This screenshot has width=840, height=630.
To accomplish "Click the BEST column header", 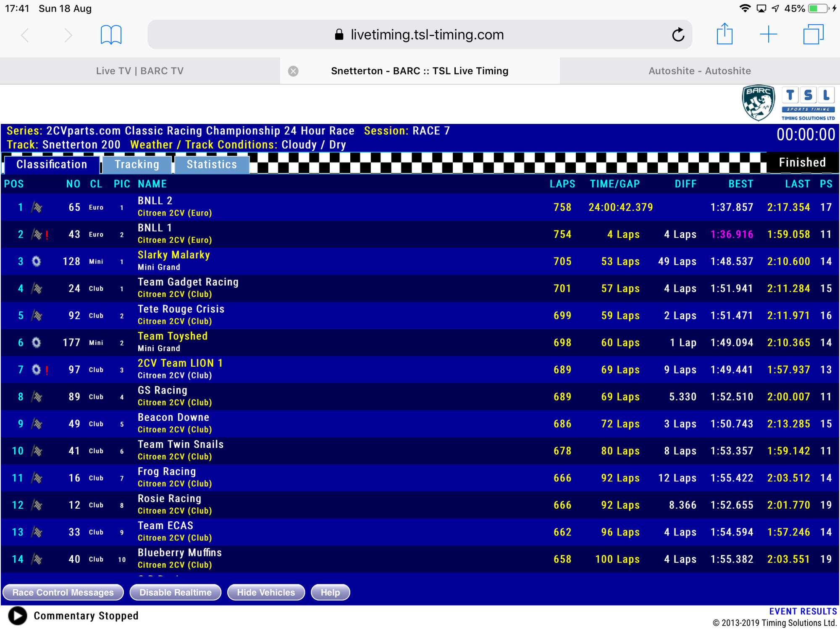I will (741, 184).
